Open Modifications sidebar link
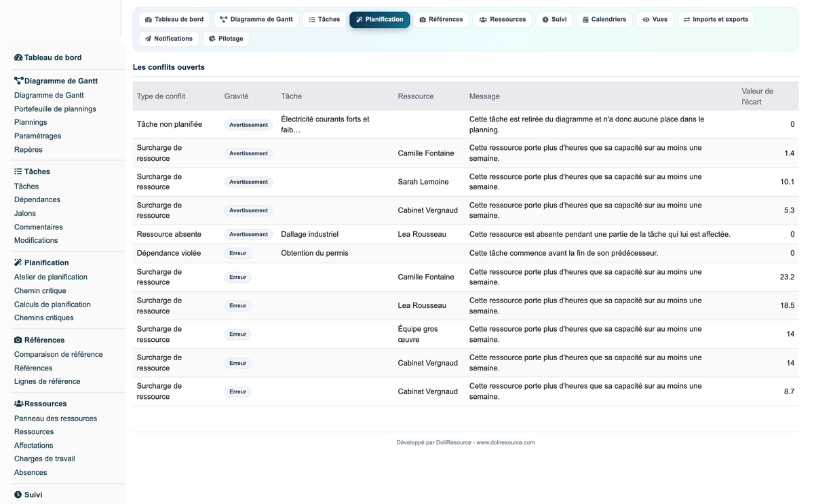The width and height of the screenshot is (814, 504). (36, 240)
